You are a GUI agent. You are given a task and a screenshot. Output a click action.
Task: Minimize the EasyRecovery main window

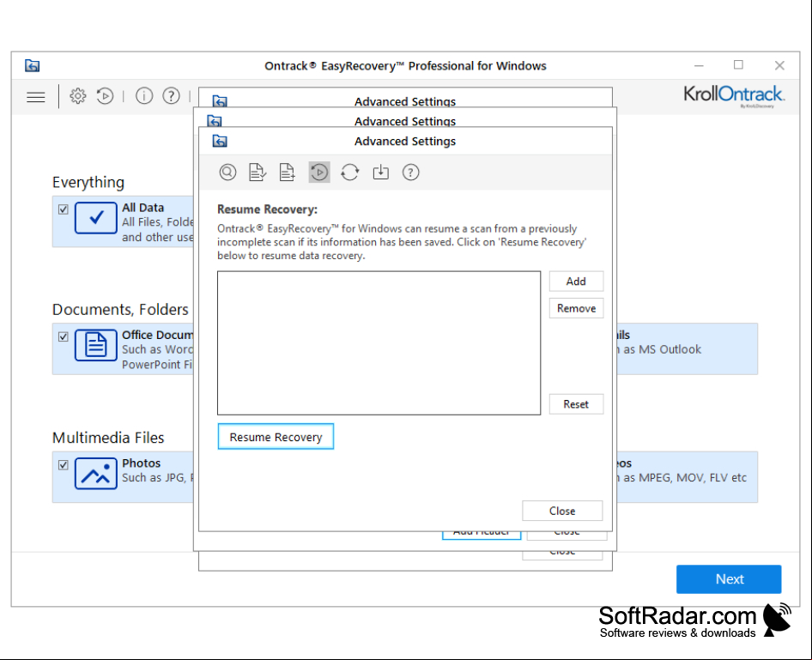(699, 66)
